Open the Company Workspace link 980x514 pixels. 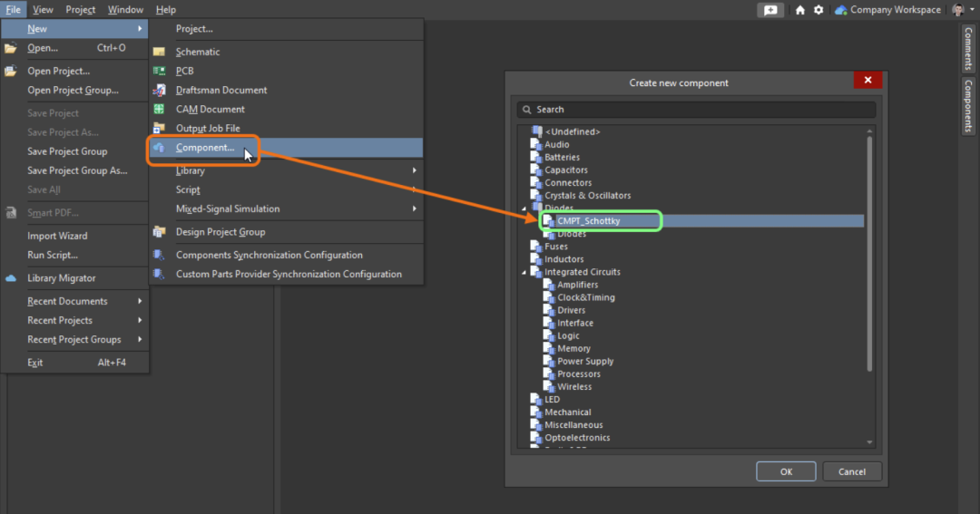(888, 10)
